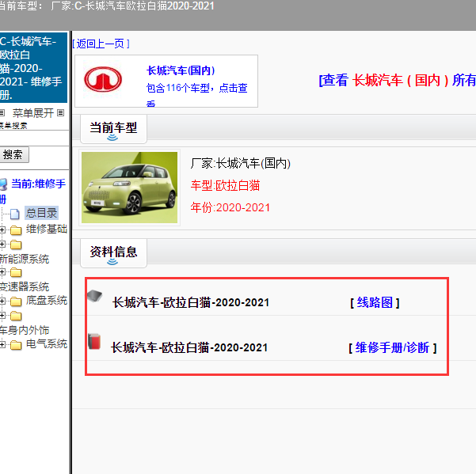Image resolution: width=476 pixels, height=474 pixels.
Task: Click the menu expand icon right of 菜单展开
Action: point(61,113)
